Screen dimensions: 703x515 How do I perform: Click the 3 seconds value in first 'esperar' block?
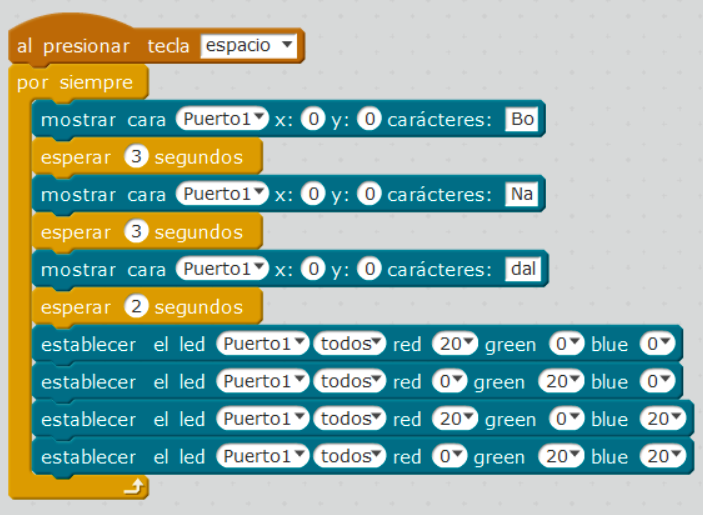(137, 157)
